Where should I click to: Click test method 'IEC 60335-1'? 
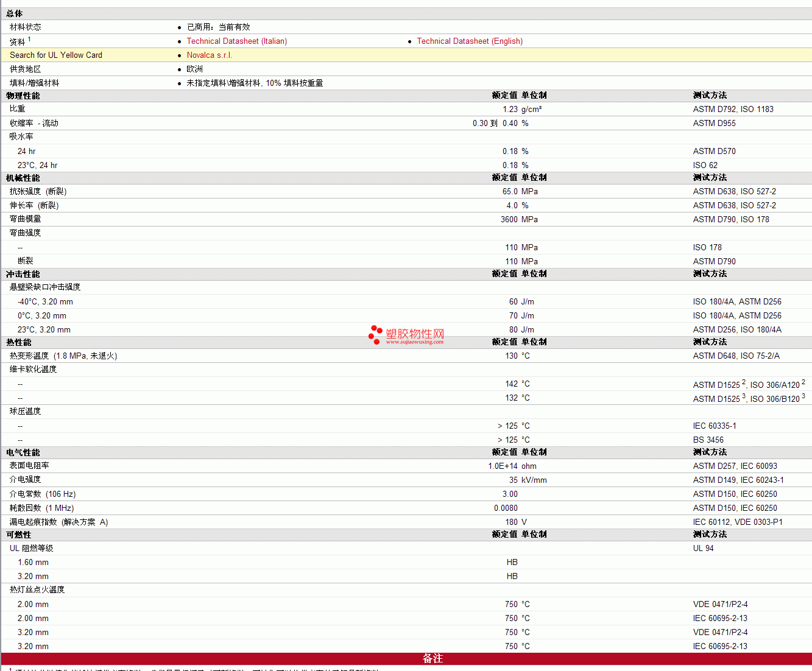[715, 426]
